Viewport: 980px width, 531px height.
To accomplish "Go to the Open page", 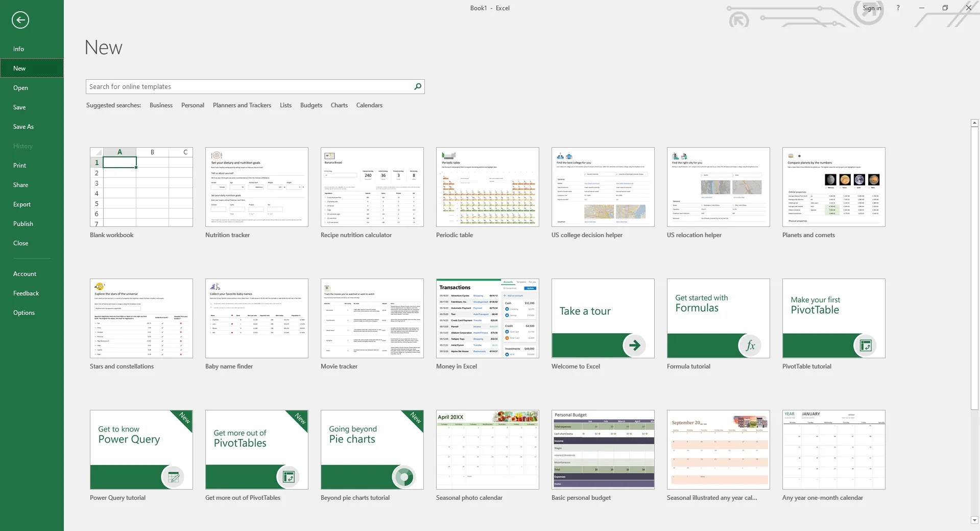I will tap(32, 88).
